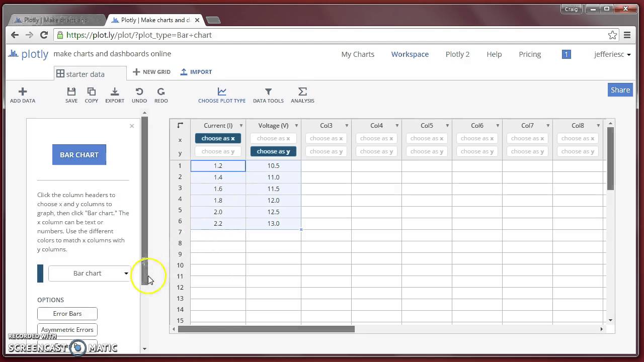Screen dimensions: 644x362
Task: Open notification badge showing 1
Action: pyautogui.click(x=567, y=54)
